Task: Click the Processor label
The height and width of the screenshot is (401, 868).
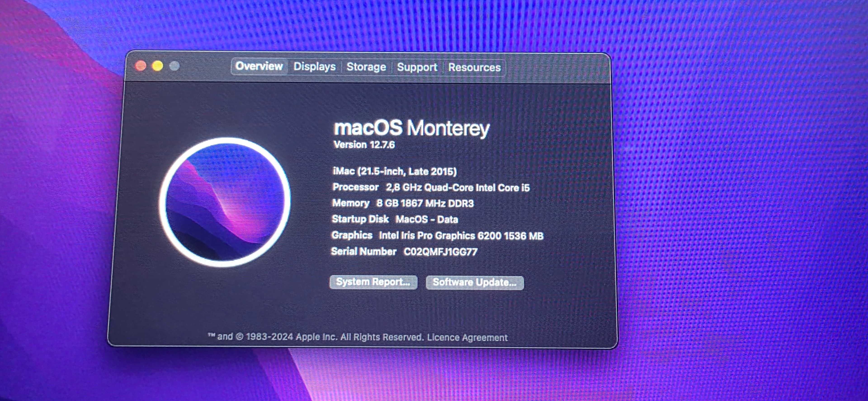Action: click(x=356, y=187)
